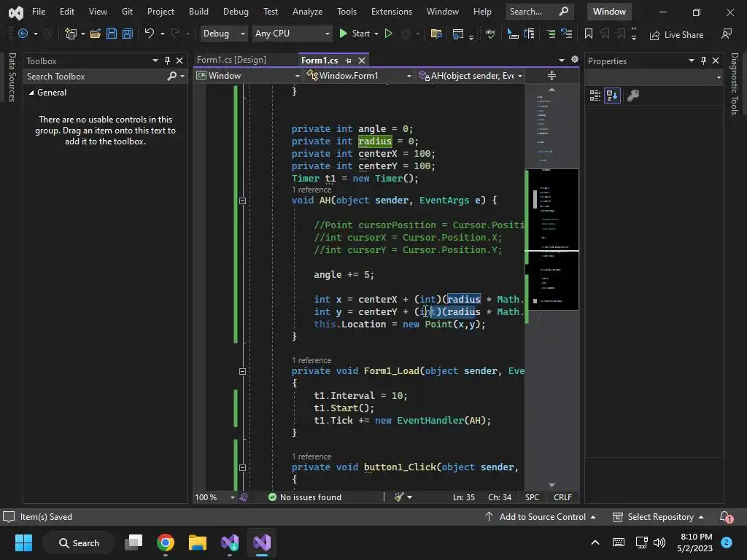Image resolution: width=747 pixels, height=560 pixels.
Task: Open the Git menu
Action: [x=127, y=12]
